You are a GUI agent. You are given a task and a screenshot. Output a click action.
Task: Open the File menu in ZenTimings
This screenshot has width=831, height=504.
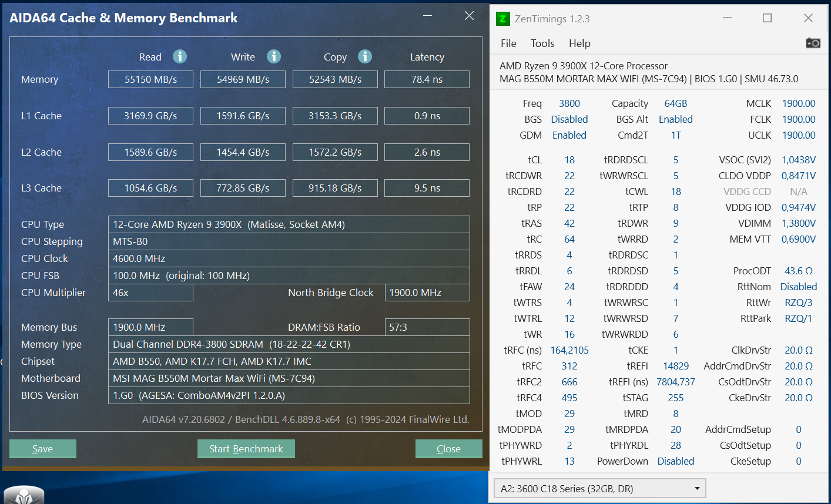(508, 43)
